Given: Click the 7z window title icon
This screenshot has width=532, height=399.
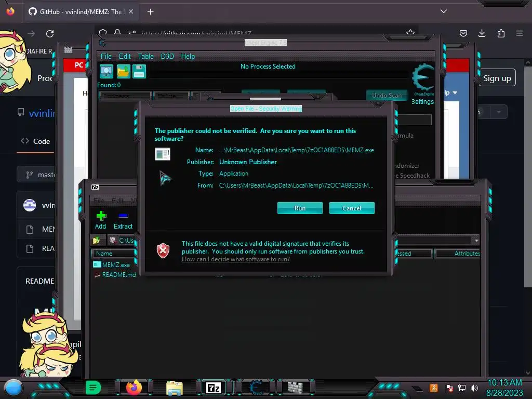Looking at the screenshot, I should (96, 187).
